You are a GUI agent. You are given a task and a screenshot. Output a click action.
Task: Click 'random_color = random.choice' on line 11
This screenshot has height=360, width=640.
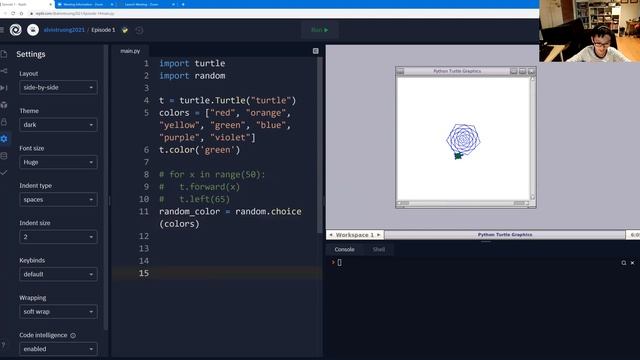230,211
